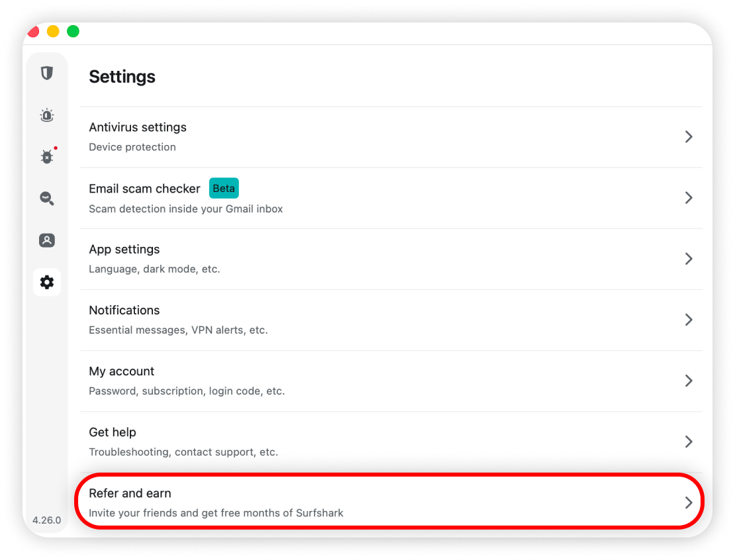Open the VPN shield icon in sidebar
This screenshot has height=560, width=735.
pyautogui.click(x=46, y=73)
